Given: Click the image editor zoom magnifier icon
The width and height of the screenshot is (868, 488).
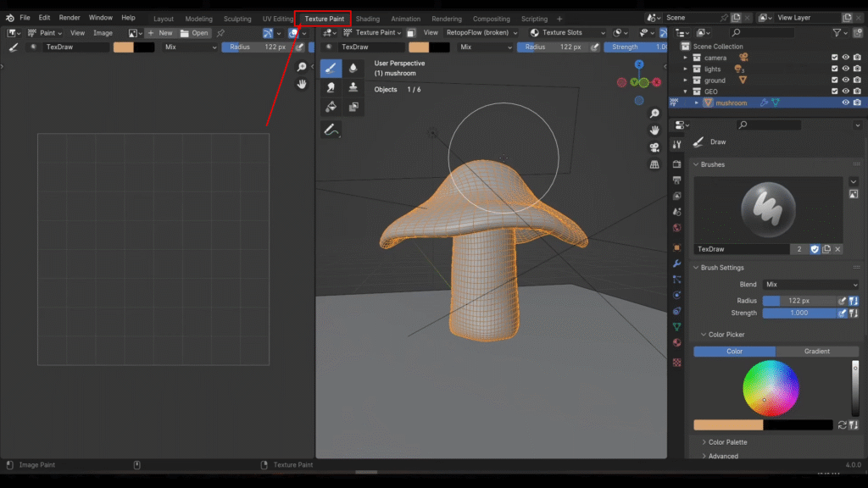Looking at the screenshot, I should coord(302,67).
